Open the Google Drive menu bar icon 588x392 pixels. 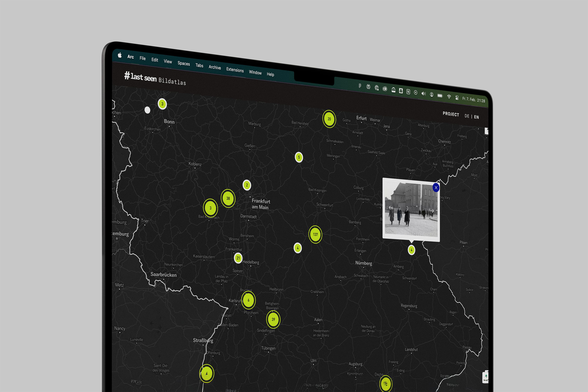coord(401,91)
